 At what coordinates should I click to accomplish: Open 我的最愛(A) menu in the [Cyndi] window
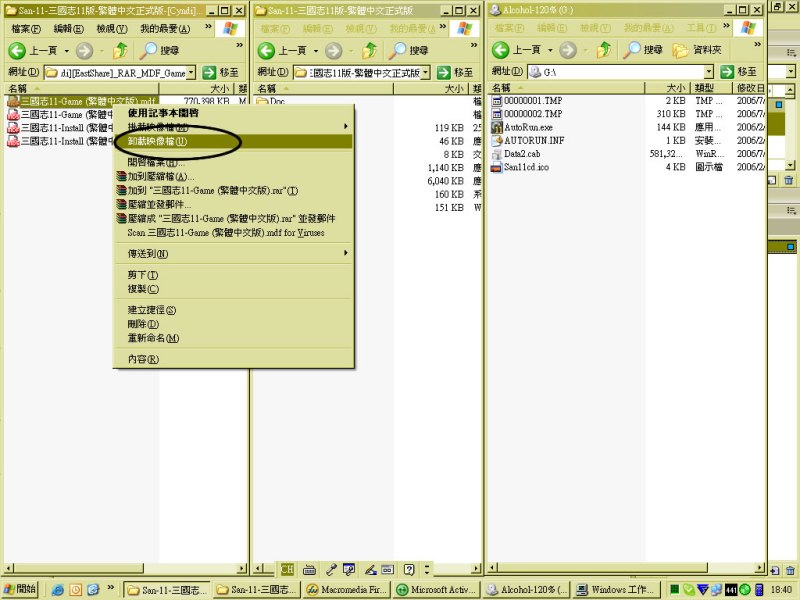165,29
